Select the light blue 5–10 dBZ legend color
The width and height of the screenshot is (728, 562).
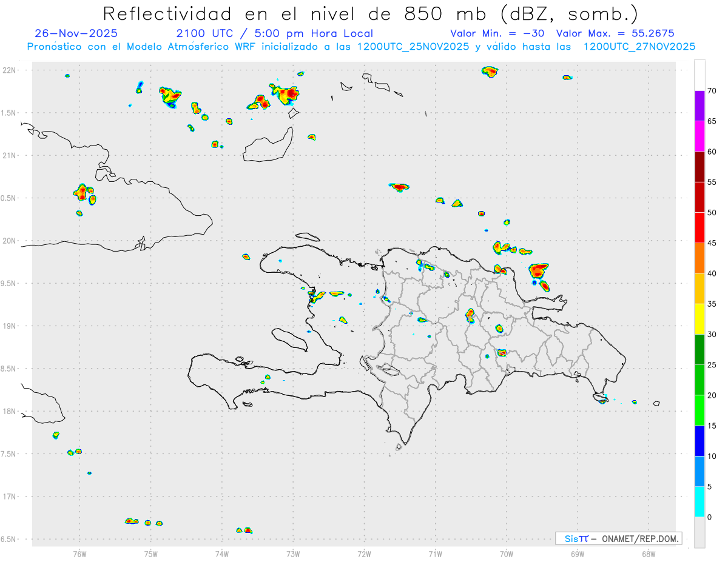click(699, 472)
